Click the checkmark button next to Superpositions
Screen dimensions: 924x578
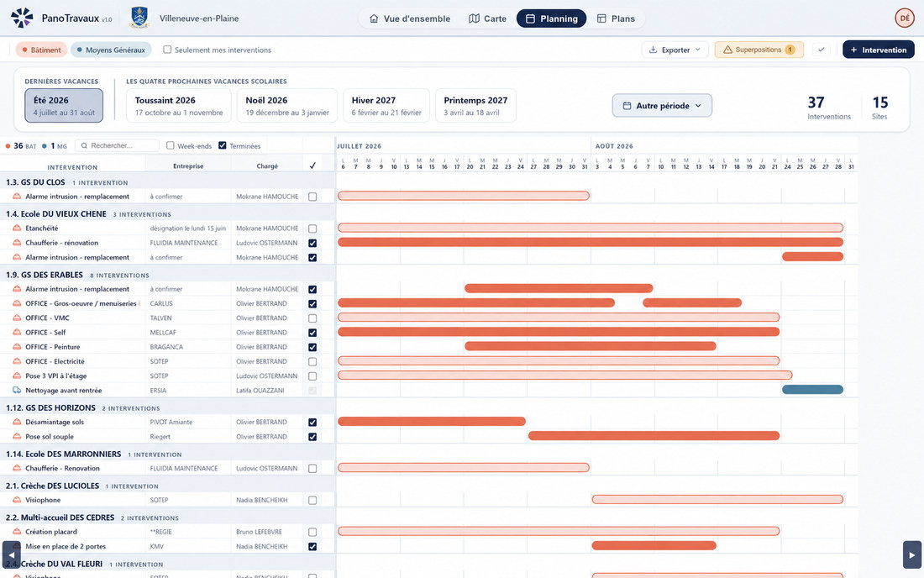(x=821, y=50)
